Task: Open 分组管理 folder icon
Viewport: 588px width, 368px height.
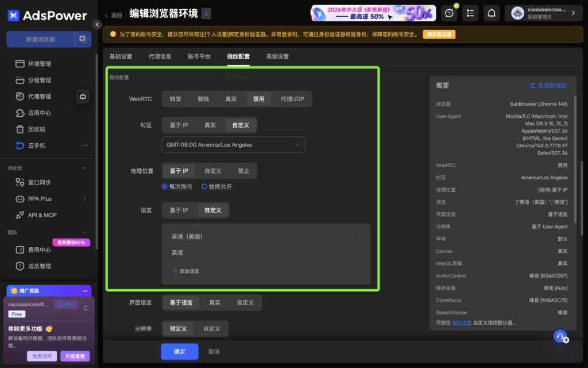Action: click(20, 80)
